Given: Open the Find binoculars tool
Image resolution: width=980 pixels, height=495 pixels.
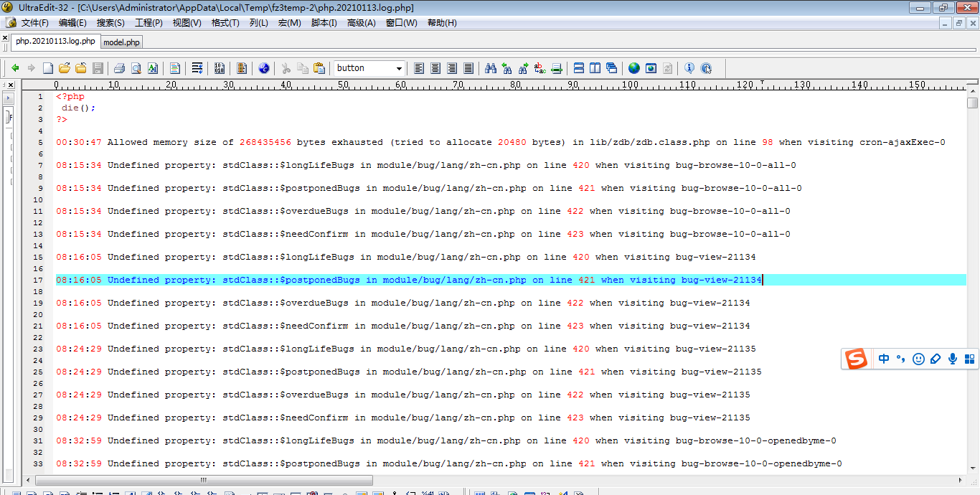Looking at the screenshot, I should [x=491, y=68].
